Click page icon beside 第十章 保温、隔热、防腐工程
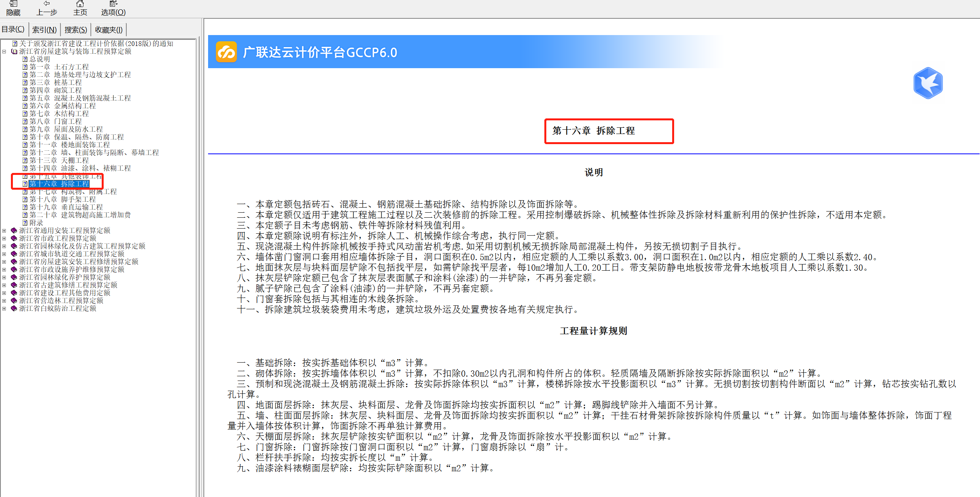 (25, 137)
